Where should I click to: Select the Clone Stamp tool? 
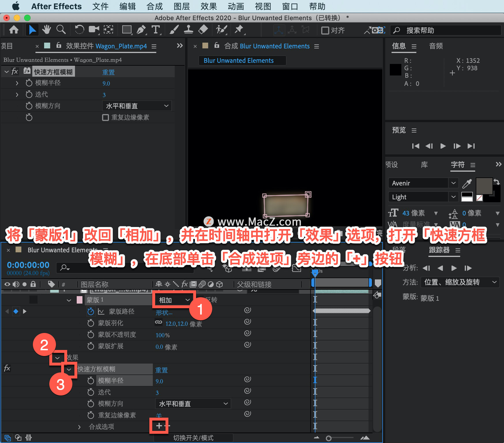tap(189, 30)
